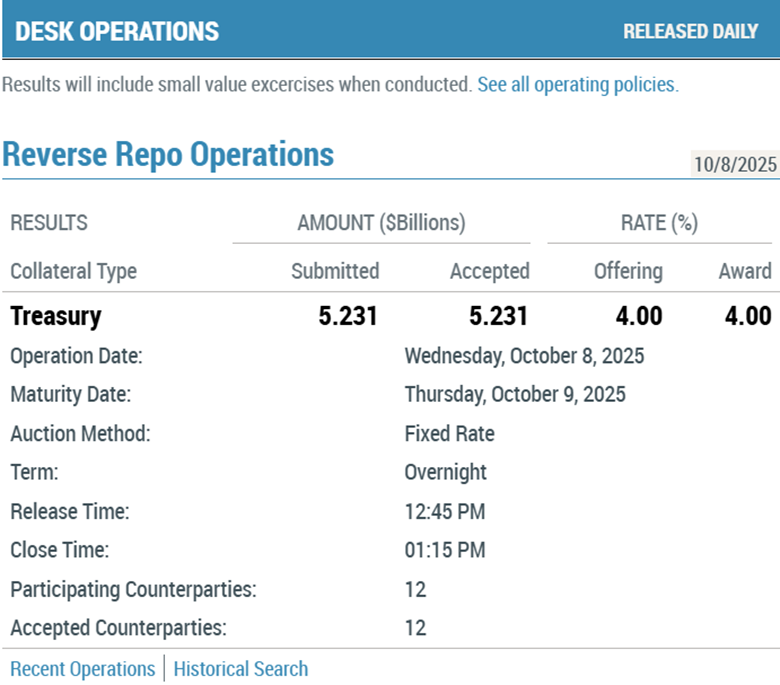The height and width of the screenshot is (685, 780).
Task: Open the Recent Operations link
Action: [82, 669]
